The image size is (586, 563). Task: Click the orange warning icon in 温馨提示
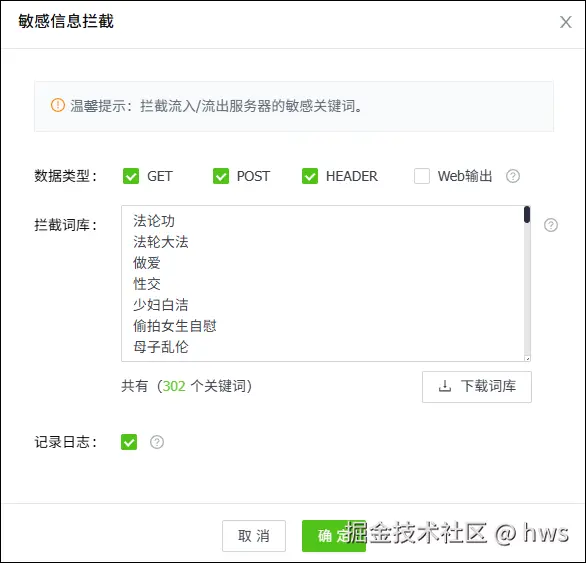point(58,105)
